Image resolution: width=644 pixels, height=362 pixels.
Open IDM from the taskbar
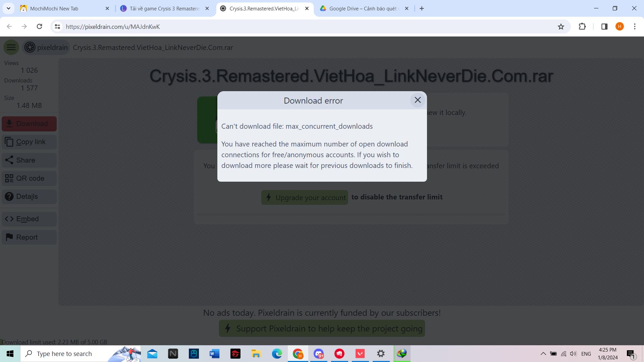[x=401, y=353]
